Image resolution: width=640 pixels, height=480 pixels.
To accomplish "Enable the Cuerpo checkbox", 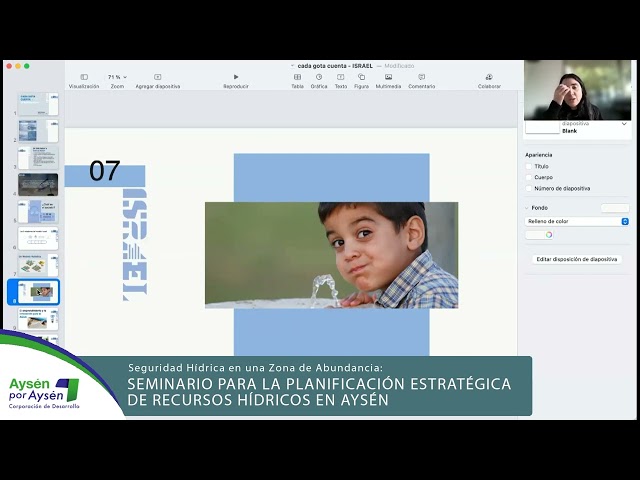I will tap(529, 177).
